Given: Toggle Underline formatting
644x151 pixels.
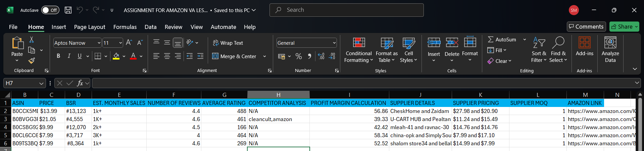Looking at the screenshot, I should [x=80, y=56].
